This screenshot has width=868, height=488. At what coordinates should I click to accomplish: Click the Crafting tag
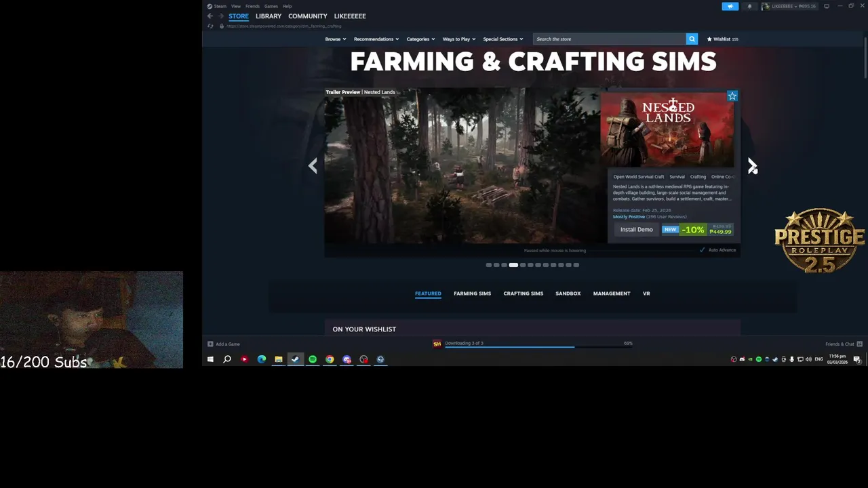698,177
